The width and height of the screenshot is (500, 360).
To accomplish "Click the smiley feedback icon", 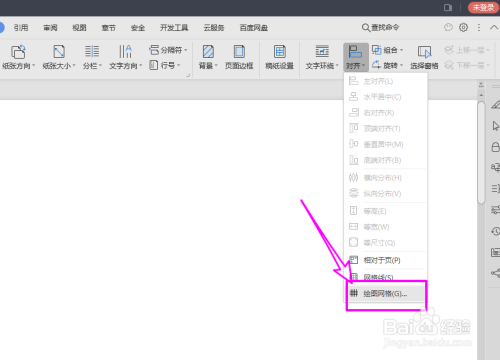I will pos(448,27).
